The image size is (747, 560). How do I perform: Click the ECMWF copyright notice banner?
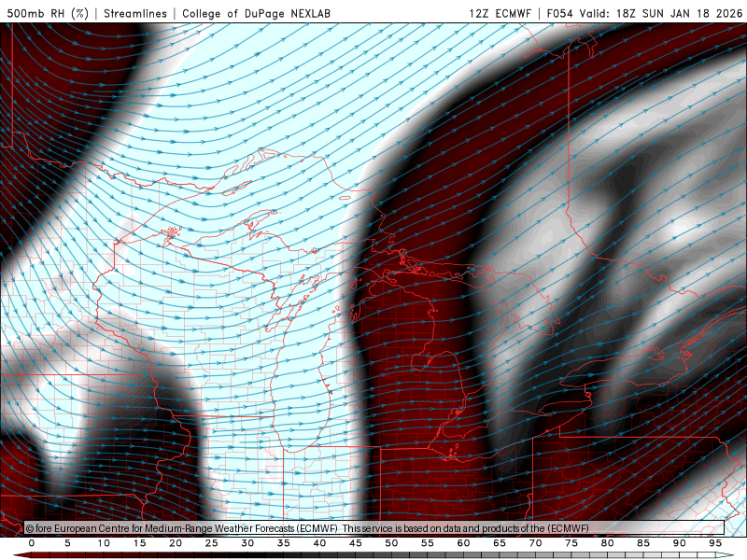pyautogui.click(x=374, y=528)
